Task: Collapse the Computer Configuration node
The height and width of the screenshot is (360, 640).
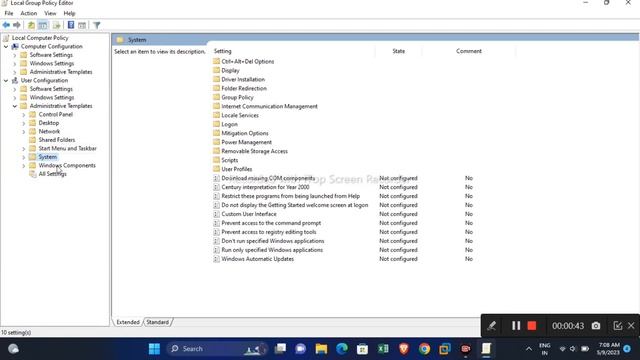Action: point(6,47)
